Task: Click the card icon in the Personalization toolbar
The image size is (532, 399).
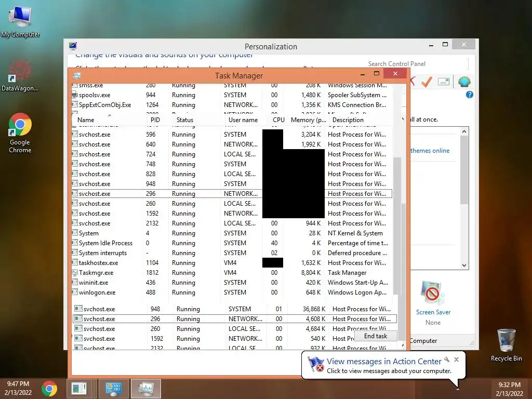Action: point(444,82)
